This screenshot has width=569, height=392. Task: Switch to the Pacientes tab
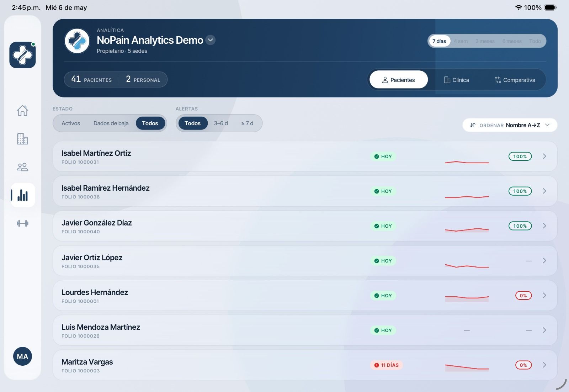[398, 80]
